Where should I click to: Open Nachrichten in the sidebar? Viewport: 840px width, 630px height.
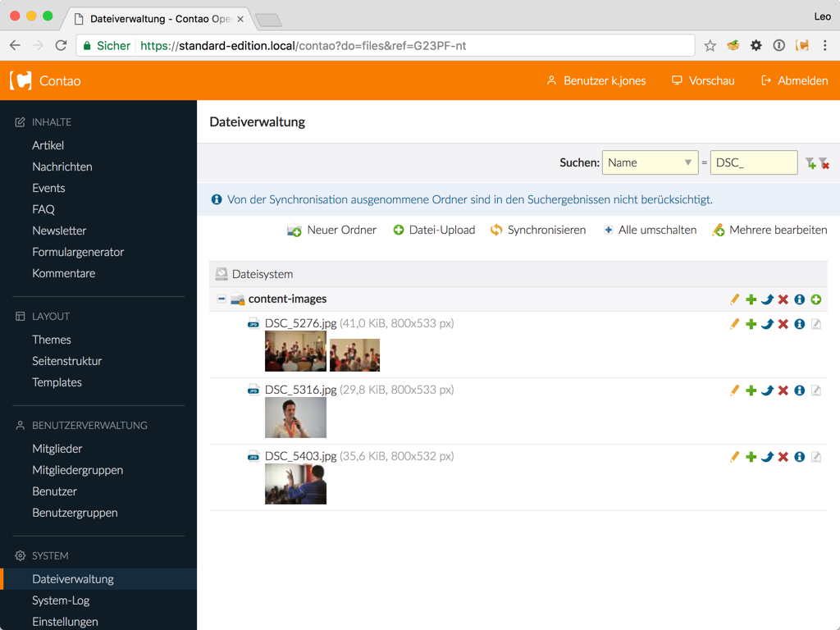tap(62, 167)
